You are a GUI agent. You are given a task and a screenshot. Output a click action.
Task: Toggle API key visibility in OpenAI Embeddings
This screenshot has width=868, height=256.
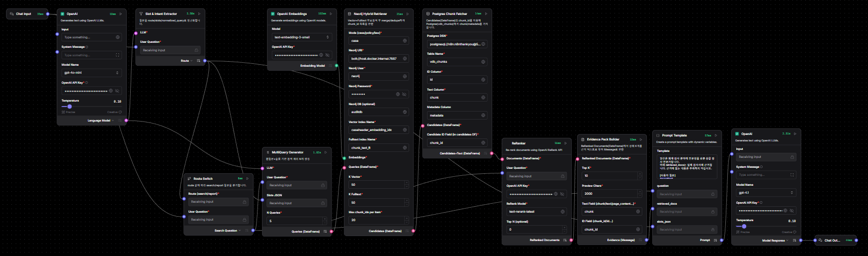coord(327,55)
